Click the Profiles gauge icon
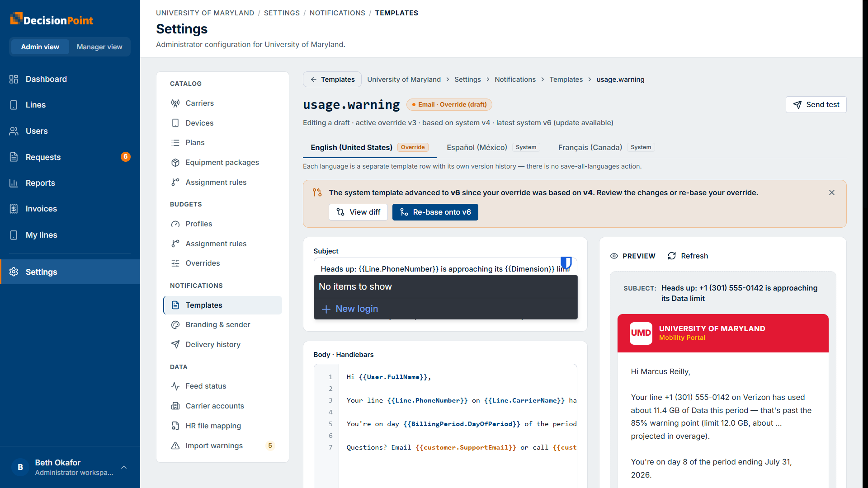 tap(175, 224)
